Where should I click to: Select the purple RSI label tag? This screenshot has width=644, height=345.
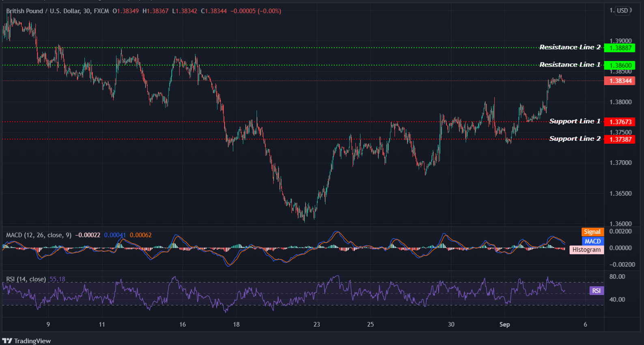[x=596, y=291]
